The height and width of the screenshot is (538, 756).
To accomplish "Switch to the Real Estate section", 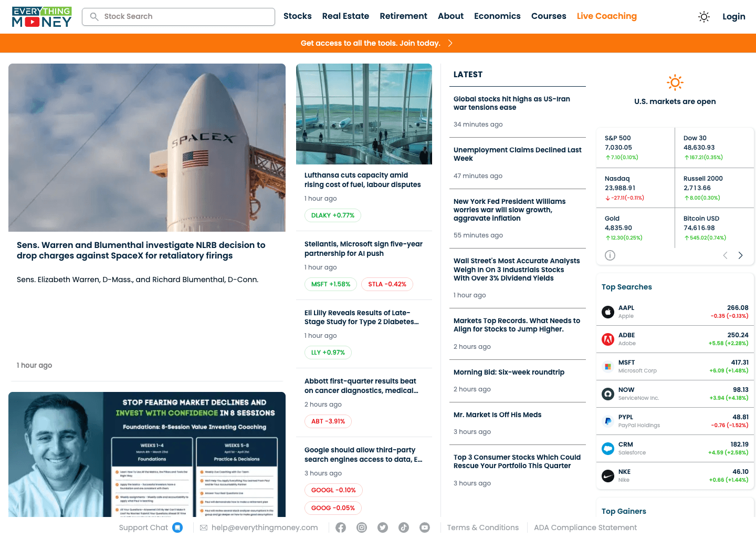I will tap(345, 16).
